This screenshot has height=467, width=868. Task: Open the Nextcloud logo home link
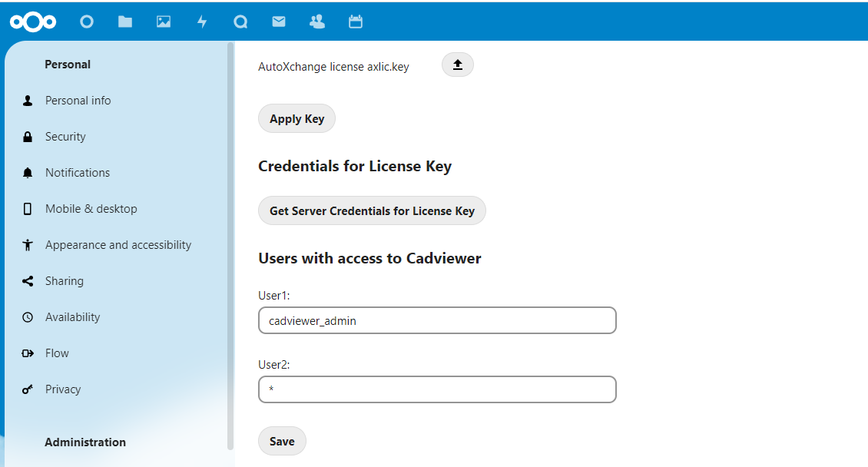pos(33,22)
